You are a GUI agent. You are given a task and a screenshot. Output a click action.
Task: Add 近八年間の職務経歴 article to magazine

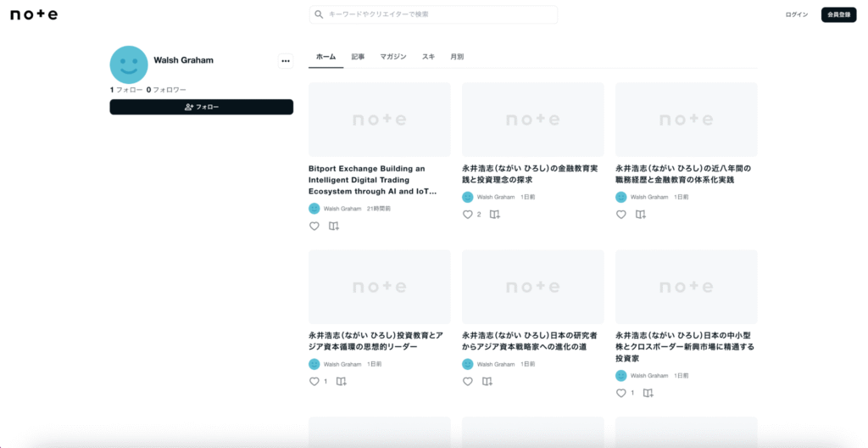[641, 215]
